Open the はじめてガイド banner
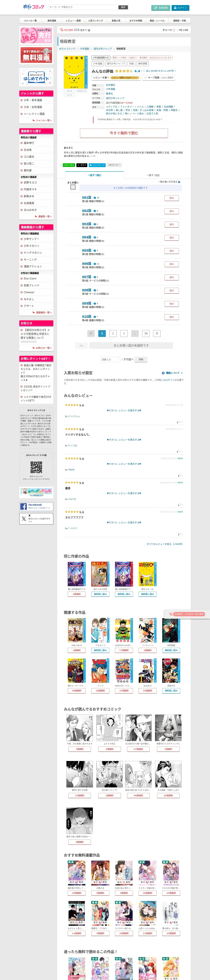This screenshot has width=210, height=980. [x=36, y=77]
